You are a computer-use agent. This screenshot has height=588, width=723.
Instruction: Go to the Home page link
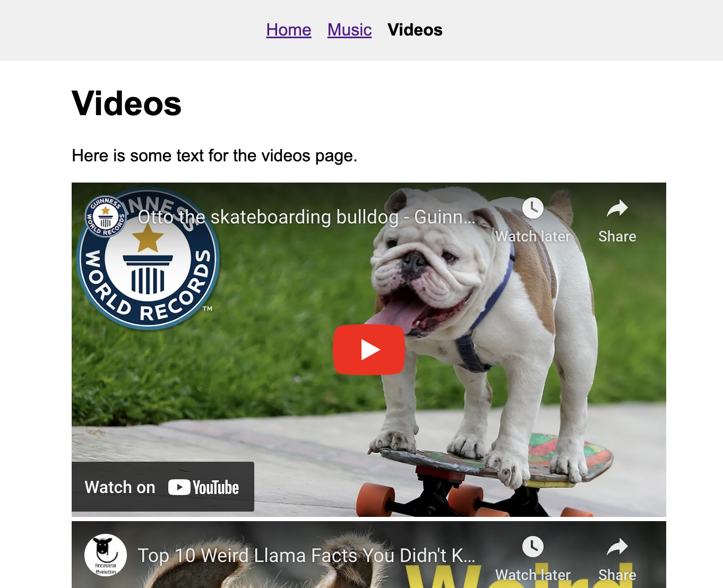(288, 30)
